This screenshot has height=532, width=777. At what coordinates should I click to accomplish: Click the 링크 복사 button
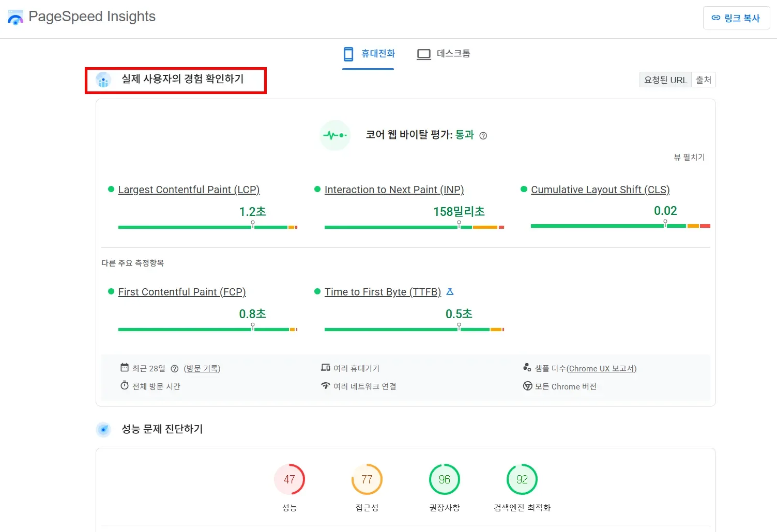coord(736,18)
